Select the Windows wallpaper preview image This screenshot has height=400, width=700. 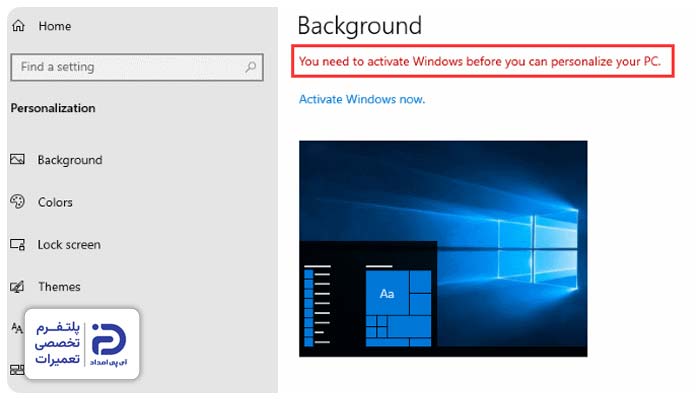click(443, 249)
